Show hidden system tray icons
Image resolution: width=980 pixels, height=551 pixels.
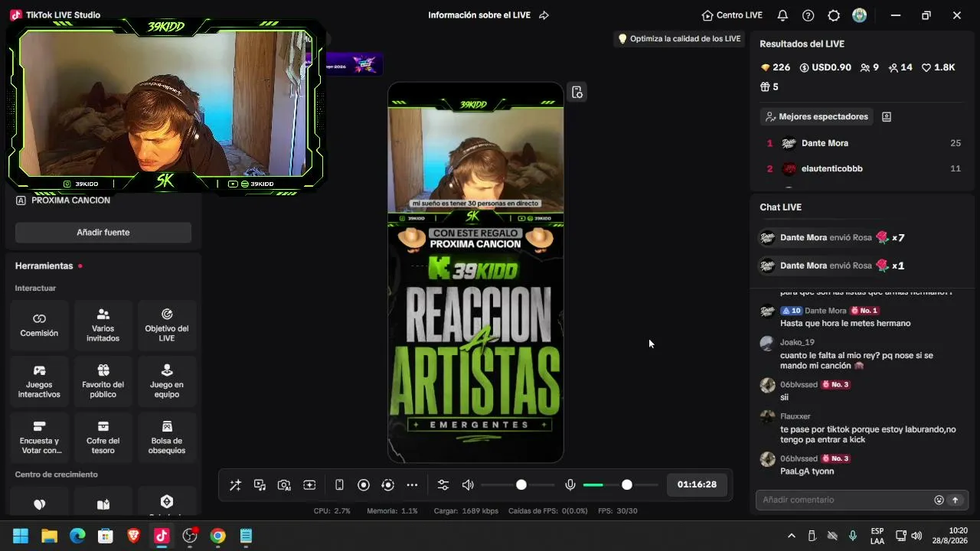pos(792,536)
